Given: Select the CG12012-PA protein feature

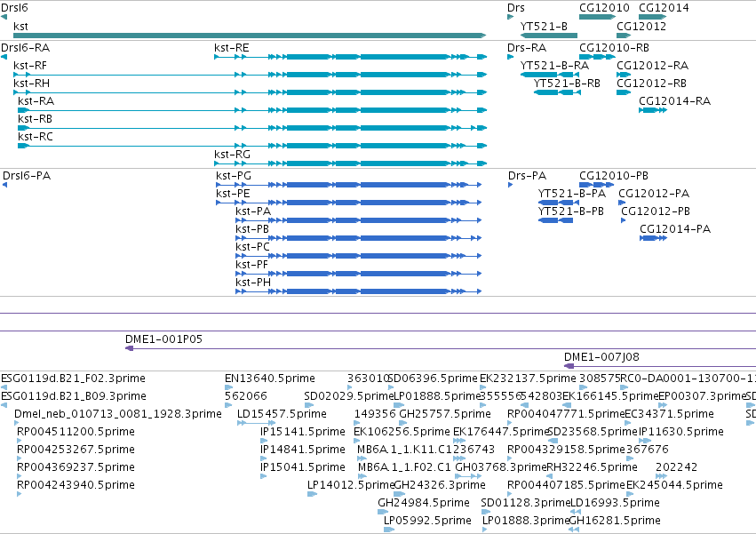Looking at the screenshot, I should 622,203.
